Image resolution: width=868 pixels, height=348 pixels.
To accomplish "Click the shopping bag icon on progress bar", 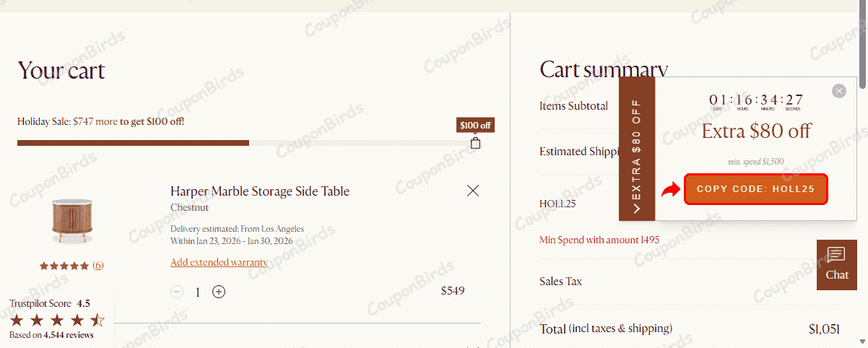I will (x=475, y=143).
